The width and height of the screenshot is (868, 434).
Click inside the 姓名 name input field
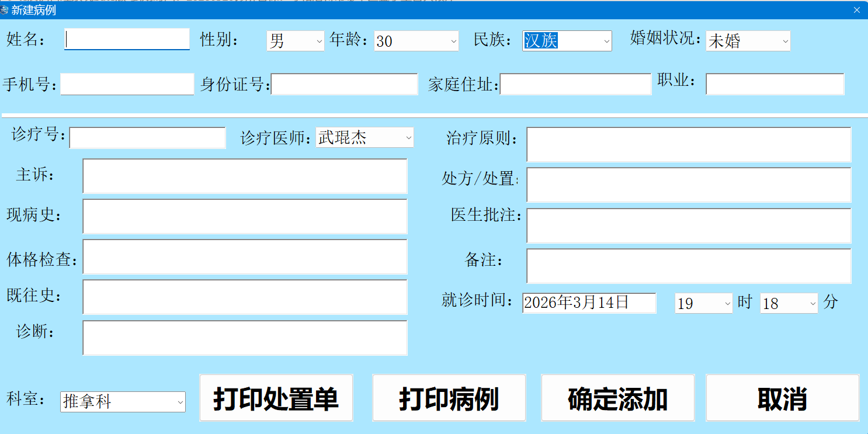tap(126, 39)
